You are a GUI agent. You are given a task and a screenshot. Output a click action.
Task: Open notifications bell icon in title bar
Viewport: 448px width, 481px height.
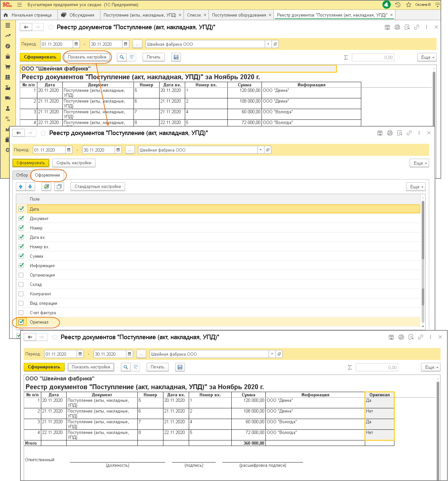click(x=386, y=5)
